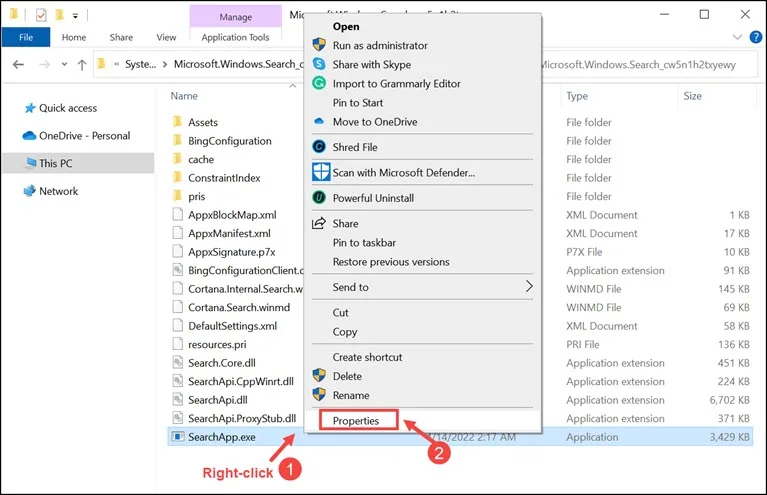Viewport: 767px width, 495px height.
Task: Switch to the Share ribbon tab
Action: [121, 37]
